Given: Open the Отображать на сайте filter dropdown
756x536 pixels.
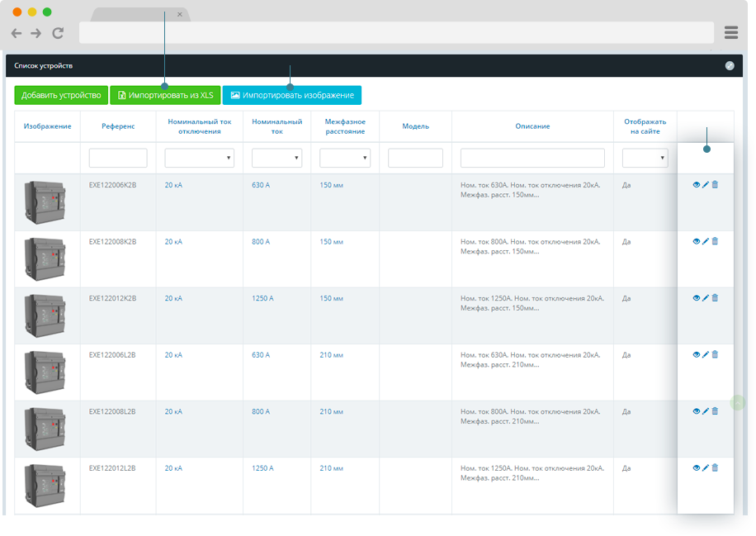Looking at the screenshot, I should point(645,158).
